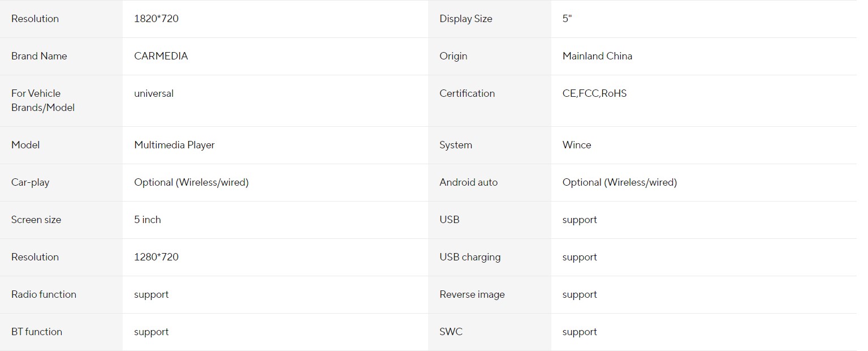Select the Car-play label cell
Image resolution: width=868 pixels, height=351 pixels.
61,182
